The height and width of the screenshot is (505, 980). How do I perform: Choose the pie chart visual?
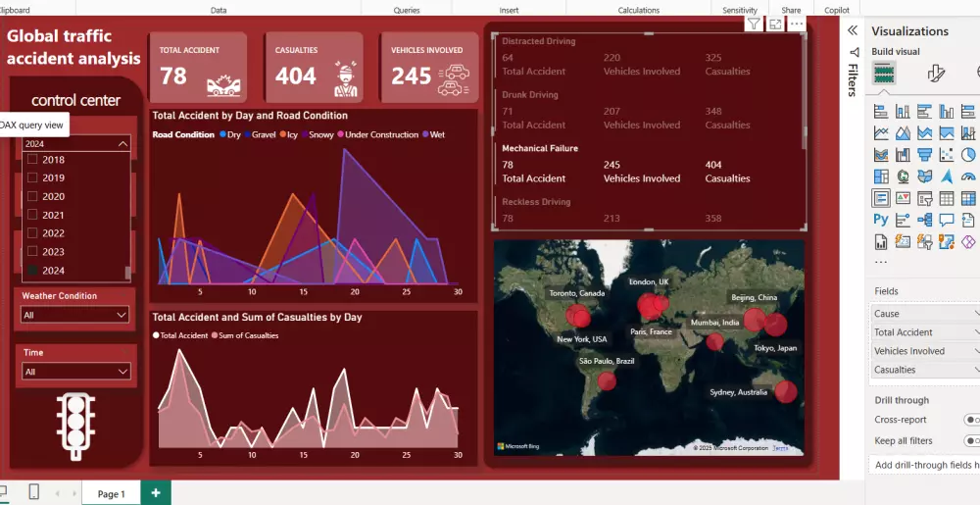[x=968, y=154]
